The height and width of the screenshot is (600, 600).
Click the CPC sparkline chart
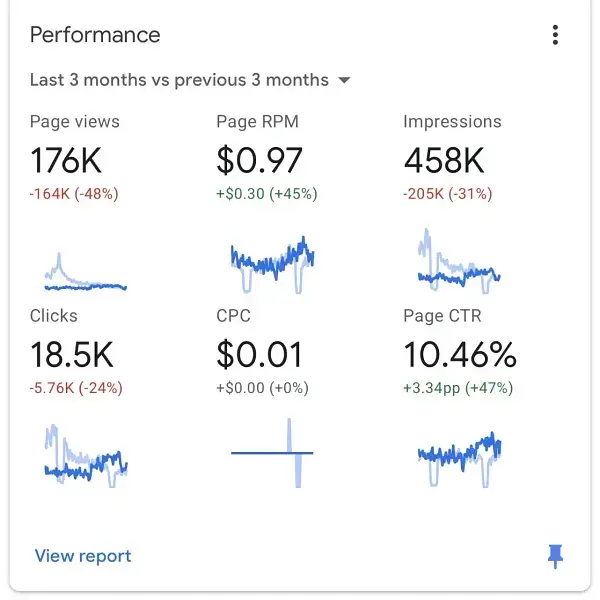pyautogui.click(x=272, y=454)
